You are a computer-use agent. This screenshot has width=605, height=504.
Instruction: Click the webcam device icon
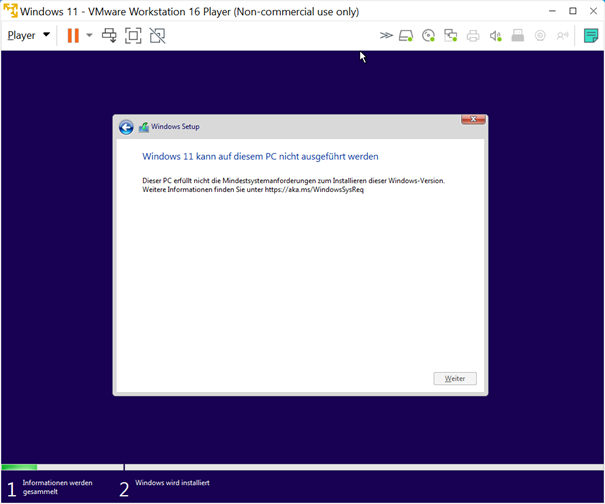(540, 36)
